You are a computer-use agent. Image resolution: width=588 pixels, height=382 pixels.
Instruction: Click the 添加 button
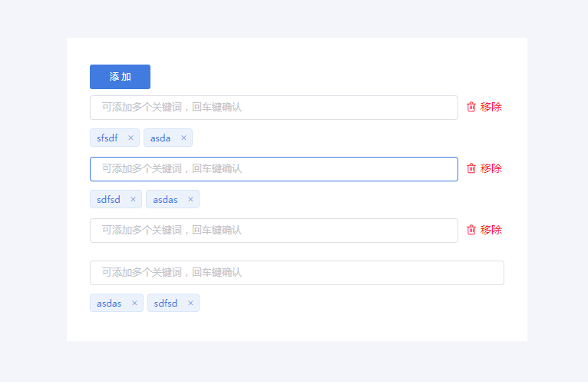120,77
